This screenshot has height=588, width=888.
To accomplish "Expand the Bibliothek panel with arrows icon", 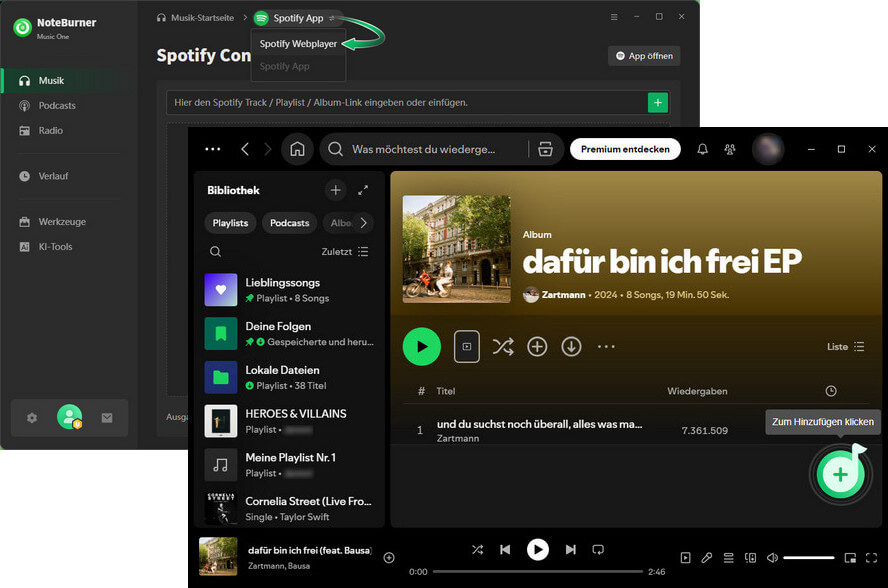I will (363, 190).
